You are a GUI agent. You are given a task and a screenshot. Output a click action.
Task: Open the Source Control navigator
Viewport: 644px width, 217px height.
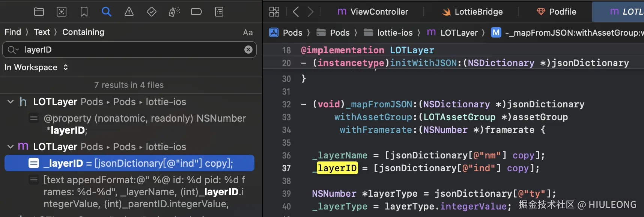[62, 12]
